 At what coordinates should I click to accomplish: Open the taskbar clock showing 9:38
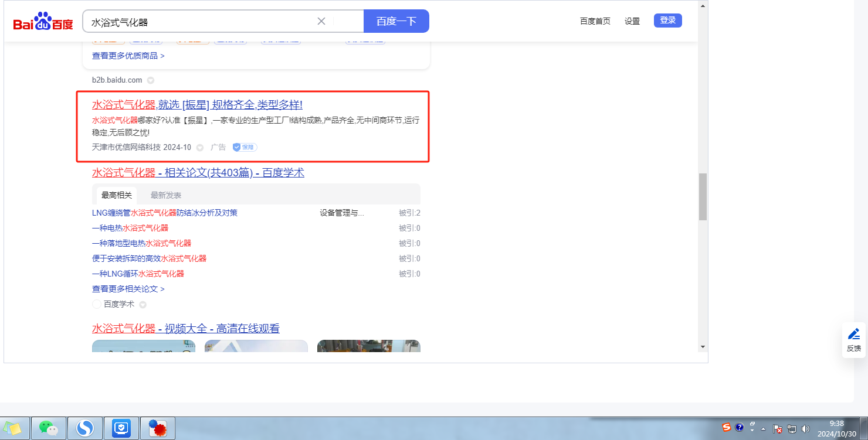point(837,429)
